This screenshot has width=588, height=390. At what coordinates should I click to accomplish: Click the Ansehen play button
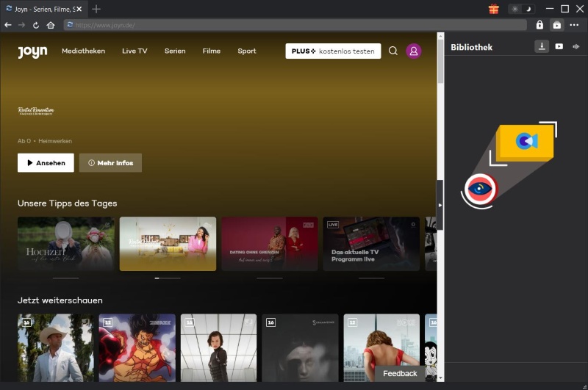click(x=46, y=162)
